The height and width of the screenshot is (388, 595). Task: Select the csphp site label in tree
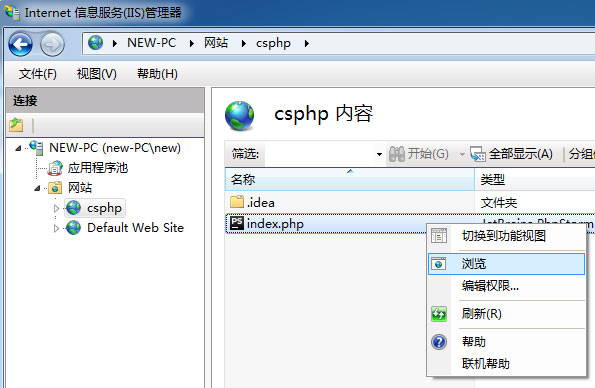(104, 208)
